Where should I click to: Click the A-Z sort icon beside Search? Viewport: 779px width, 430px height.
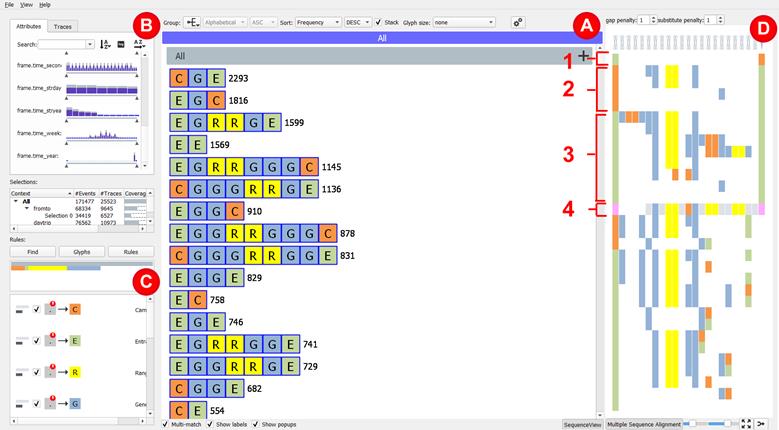click(105, 45)
